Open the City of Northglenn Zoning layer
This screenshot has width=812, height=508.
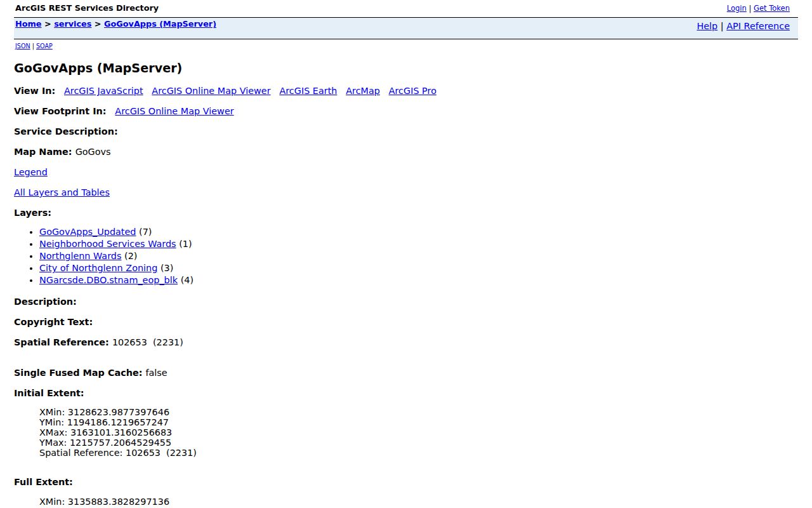[98, 268]
